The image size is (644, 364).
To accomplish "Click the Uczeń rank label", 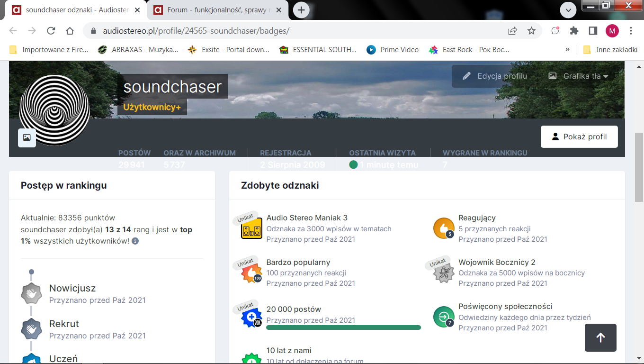I will pyautogui.click(x=63, y=359).
